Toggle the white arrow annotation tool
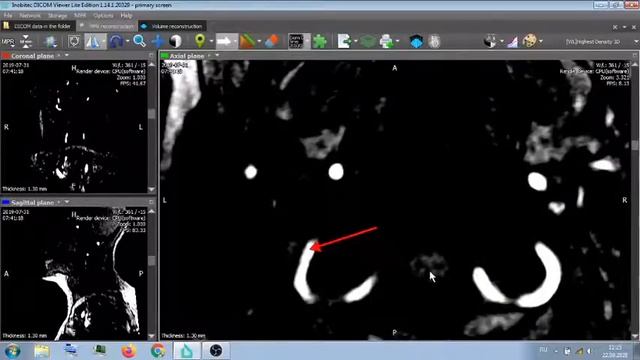The image size is (640, 360). point(224,41)
